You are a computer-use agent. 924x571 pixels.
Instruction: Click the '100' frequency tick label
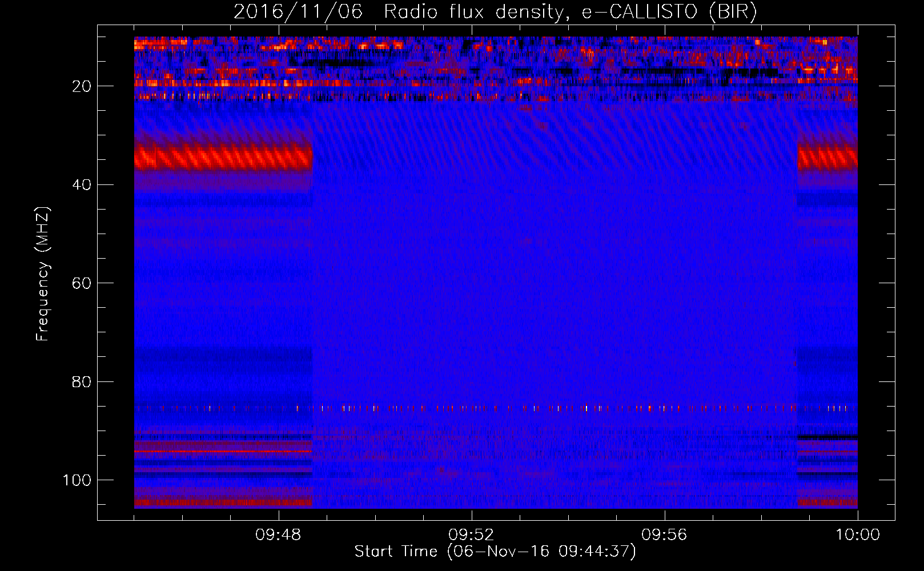77,480
